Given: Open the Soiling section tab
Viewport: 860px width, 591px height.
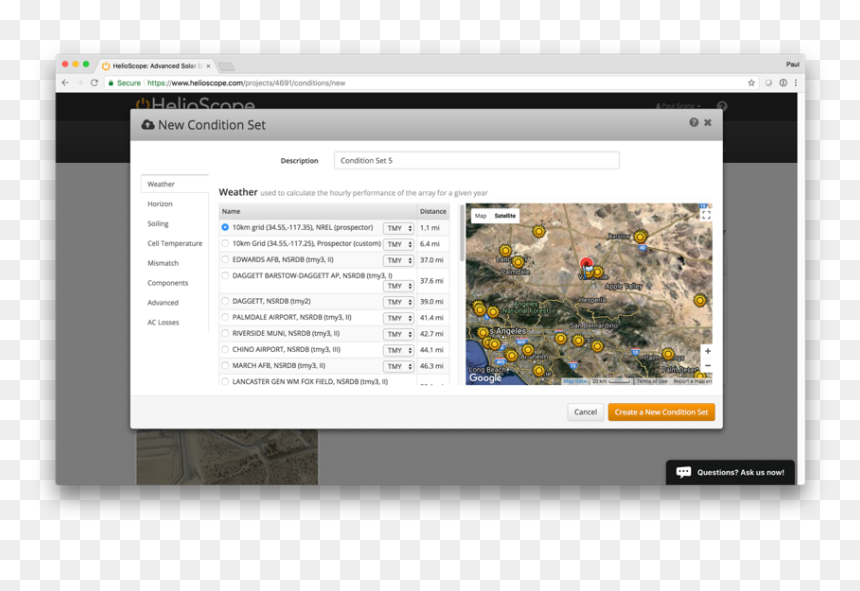Looking at the screenshot, I should point(158,224).
